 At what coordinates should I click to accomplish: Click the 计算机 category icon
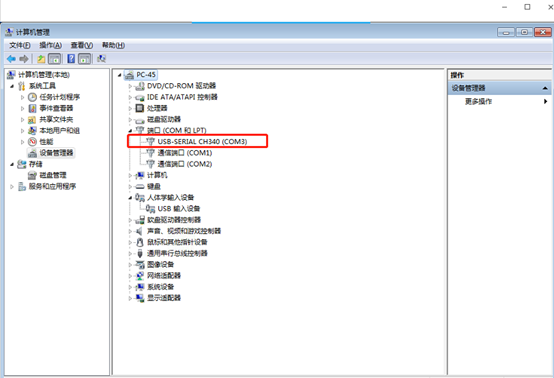140,175
